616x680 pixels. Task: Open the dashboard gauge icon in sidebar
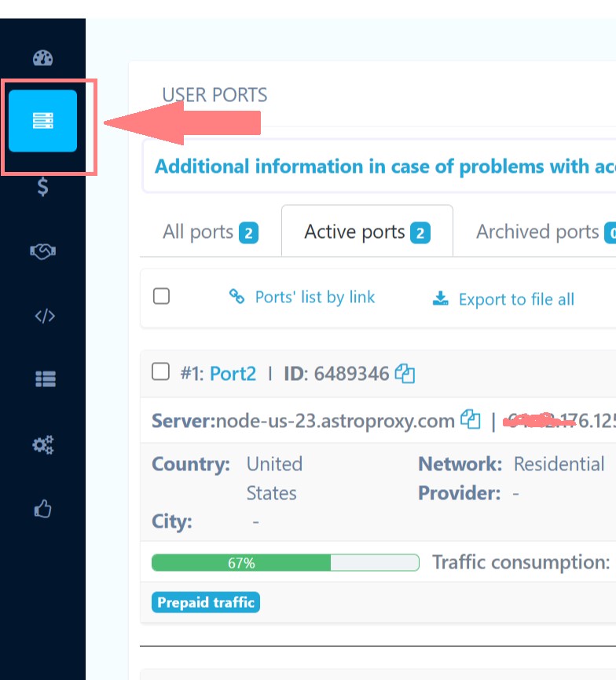42,57
